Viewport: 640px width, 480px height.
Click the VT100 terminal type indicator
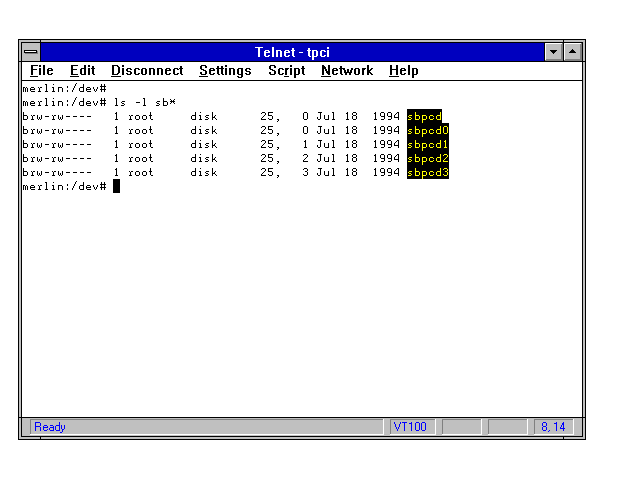pos(410,427)
